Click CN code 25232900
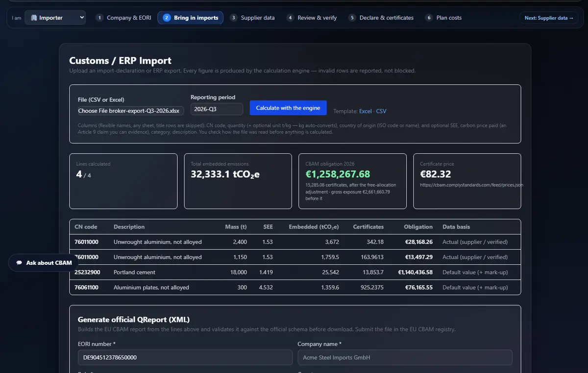This screenshot has width=588, height=373. (x=86, y=272)
